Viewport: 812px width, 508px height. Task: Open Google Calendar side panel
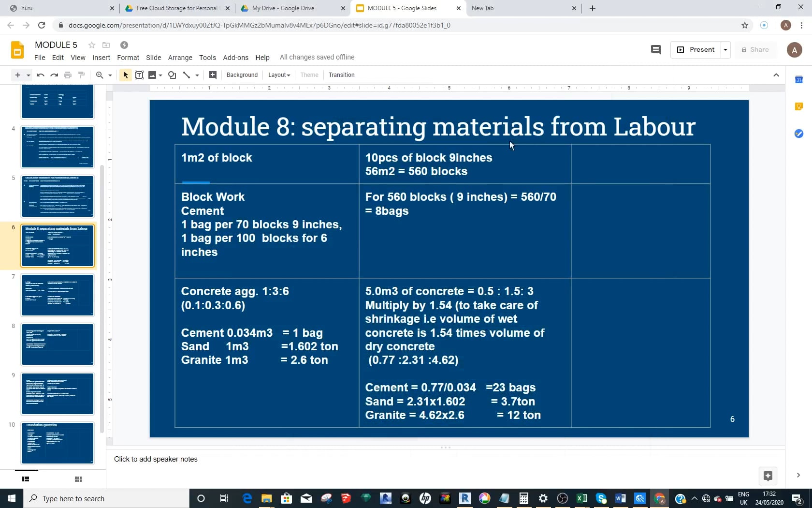tap(799, 80)
